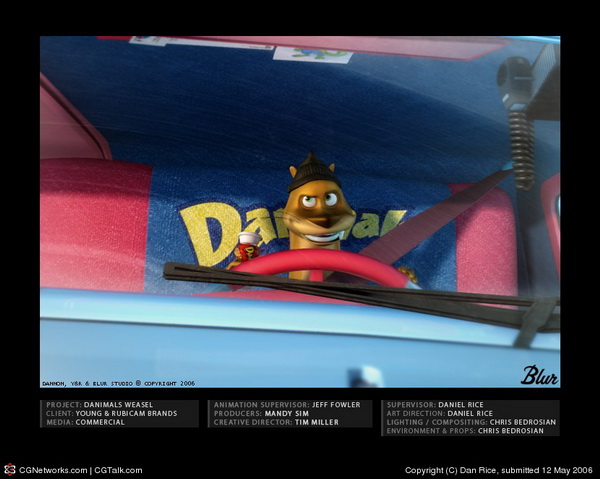Click 'CGNetworks.com | CGTalk.com' text
The height and width of the screenshot is (479, 600).
point(80,470)
